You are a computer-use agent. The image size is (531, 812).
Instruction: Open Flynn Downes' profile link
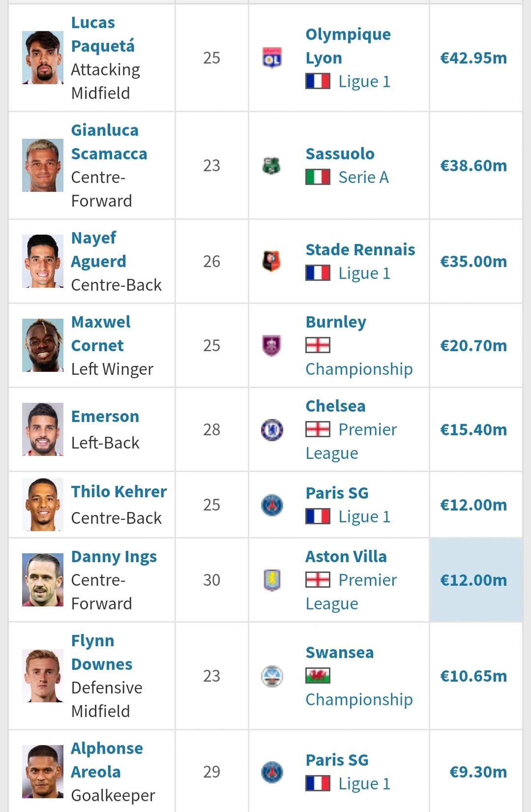click(x=101, y=653)
